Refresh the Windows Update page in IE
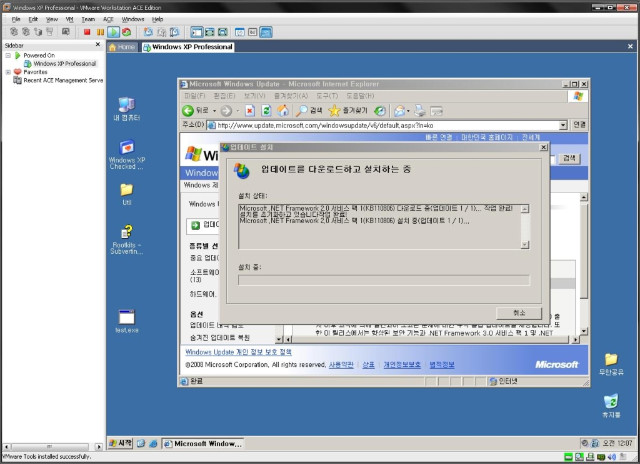 266,111
